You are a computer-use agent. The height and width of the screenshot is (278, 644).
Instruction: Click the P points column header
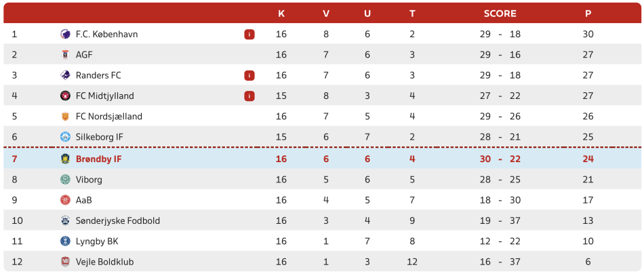[588, 14]
